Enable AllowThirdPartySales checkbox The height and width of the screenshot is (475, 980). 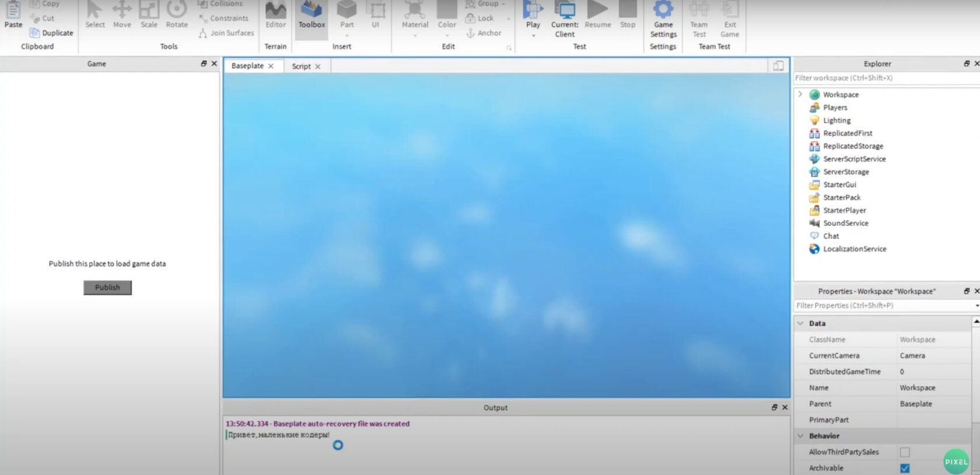point(905,452)
